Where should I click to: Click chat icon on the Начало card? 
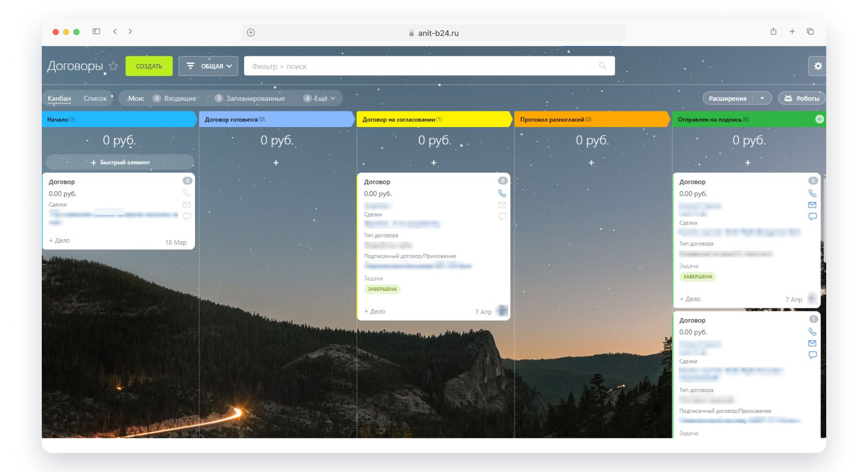[187, 216]
